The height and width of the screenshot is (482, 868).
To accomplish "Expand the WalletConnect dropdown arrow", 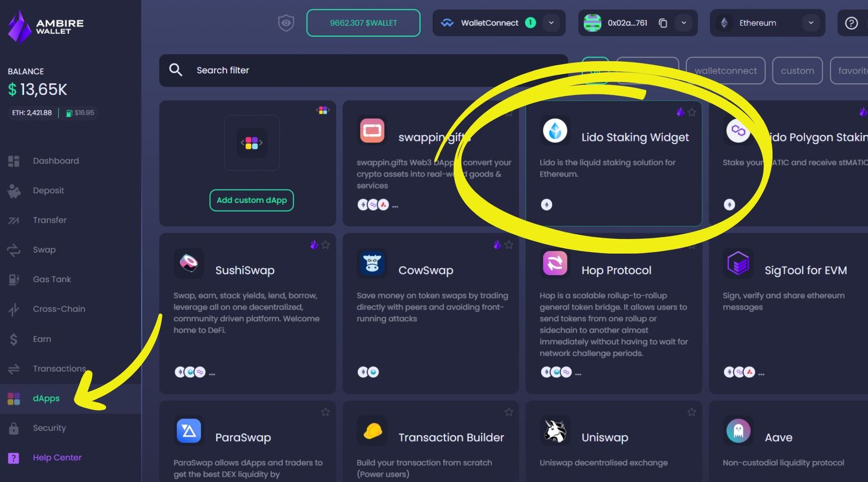I will point(551,23).
